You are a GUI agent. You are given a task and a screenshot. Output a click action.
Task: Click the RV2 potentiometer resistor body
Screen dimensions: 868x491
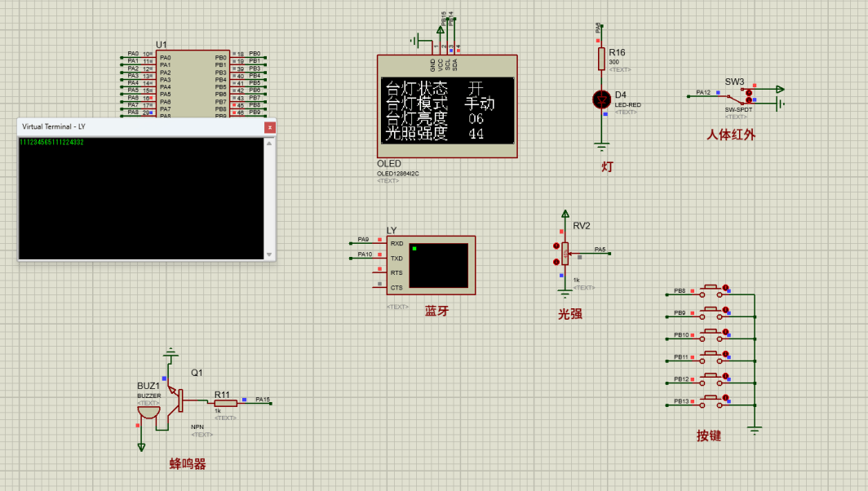[x=564, y=254]
